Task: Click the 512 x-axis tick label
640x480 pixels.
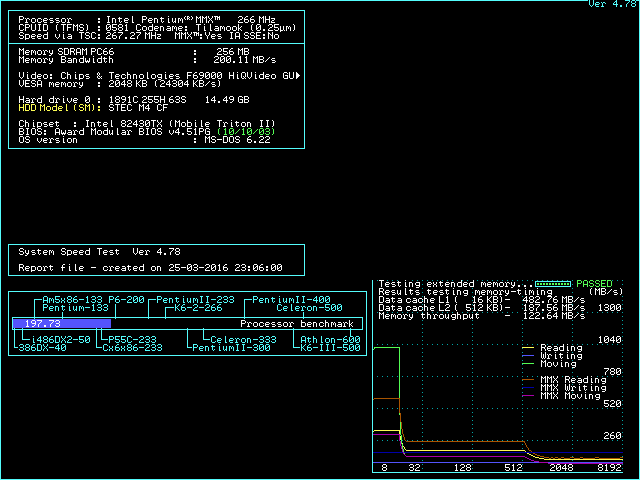Action: point(513,468)
